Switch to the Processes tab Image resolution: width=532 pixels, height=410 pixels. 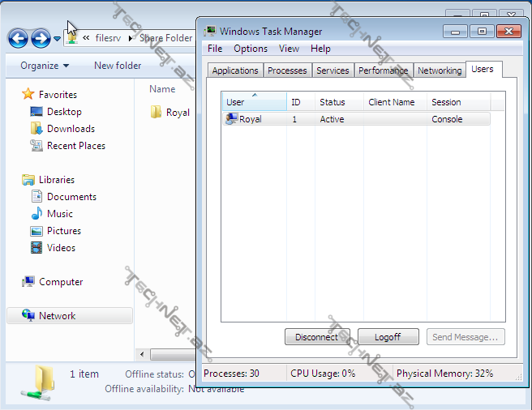tap(287, 70)
